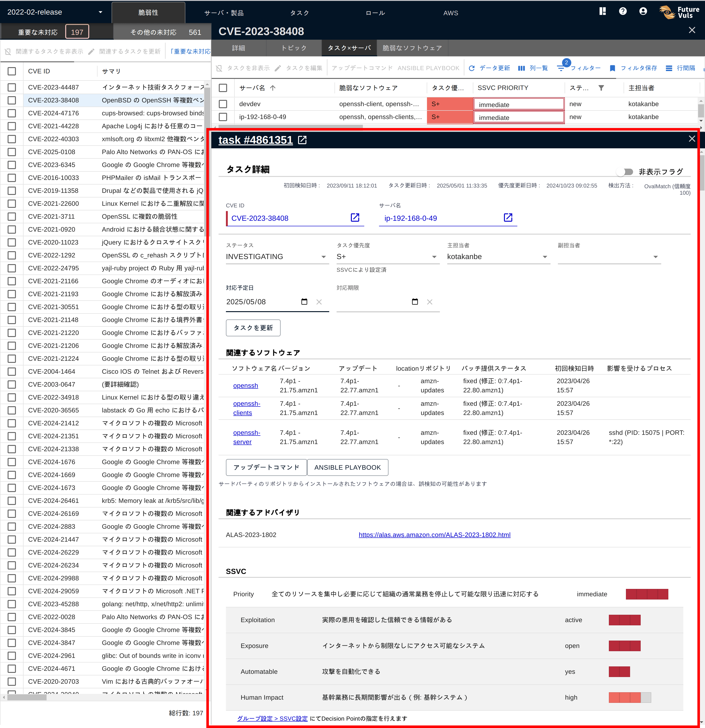Screen dimensions: 705x728
Task: Close the task #4861351 detail pane
Action: tap(692, 139)
